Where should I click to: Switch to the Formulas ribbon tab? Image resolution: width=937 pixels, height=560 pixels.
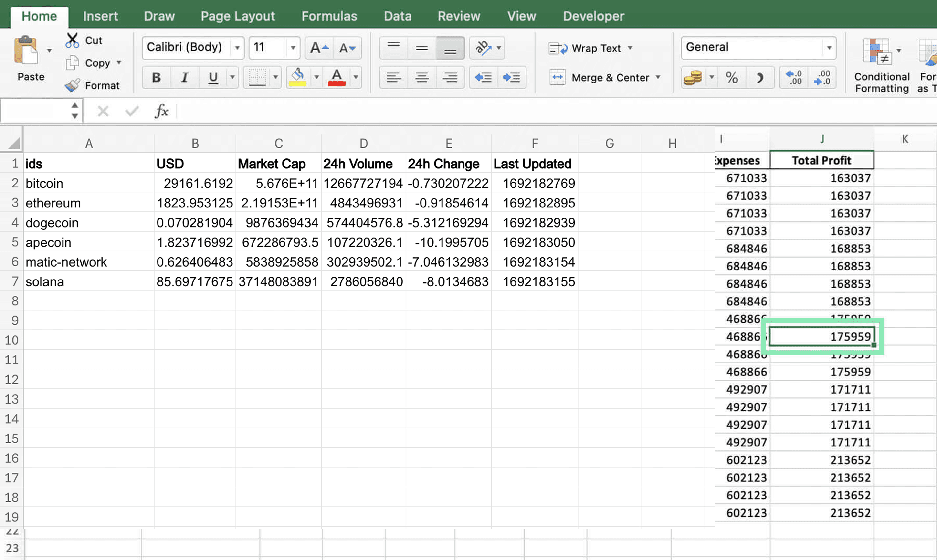[x=329, y=16]
